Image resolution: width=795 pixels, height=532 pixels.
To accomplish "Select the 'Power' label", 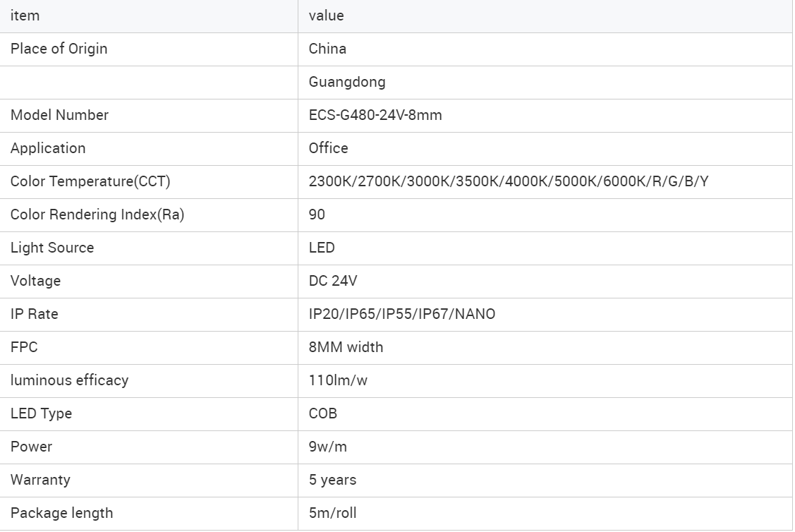I will [32, 447].
